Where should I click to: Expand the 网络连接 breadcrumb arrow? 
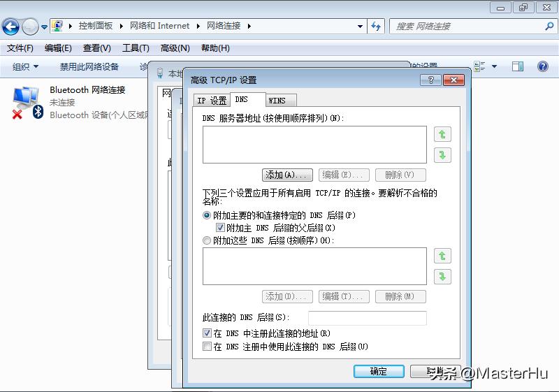click(x=249, y=26)
